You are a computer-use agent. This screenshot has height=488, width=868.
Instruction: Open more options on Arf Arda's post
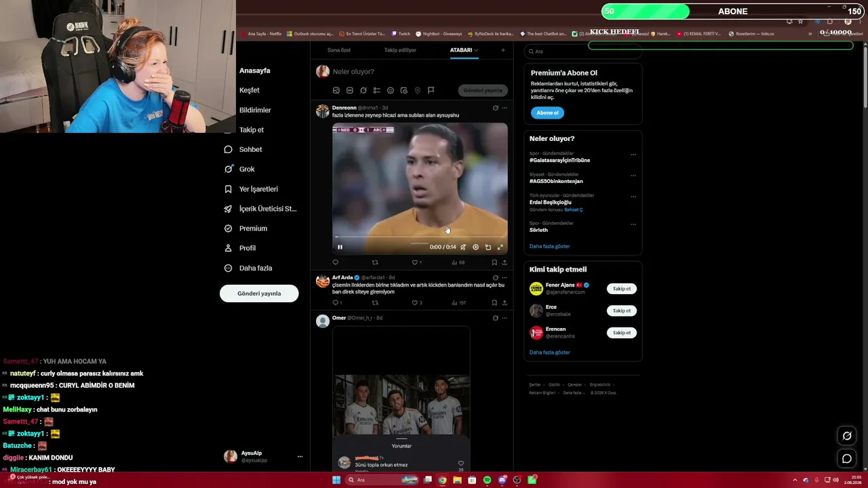(x=505, y=278)
